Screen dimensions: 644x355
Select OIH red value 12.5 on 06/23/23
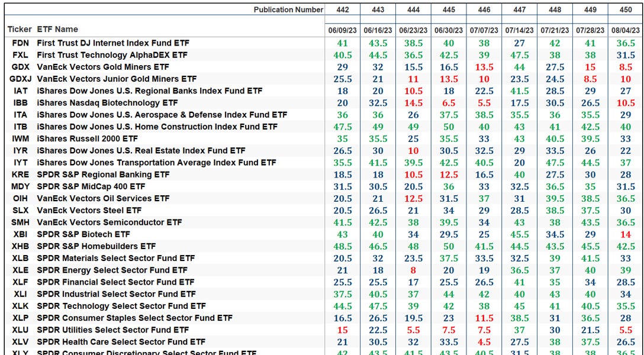[413, 198]
